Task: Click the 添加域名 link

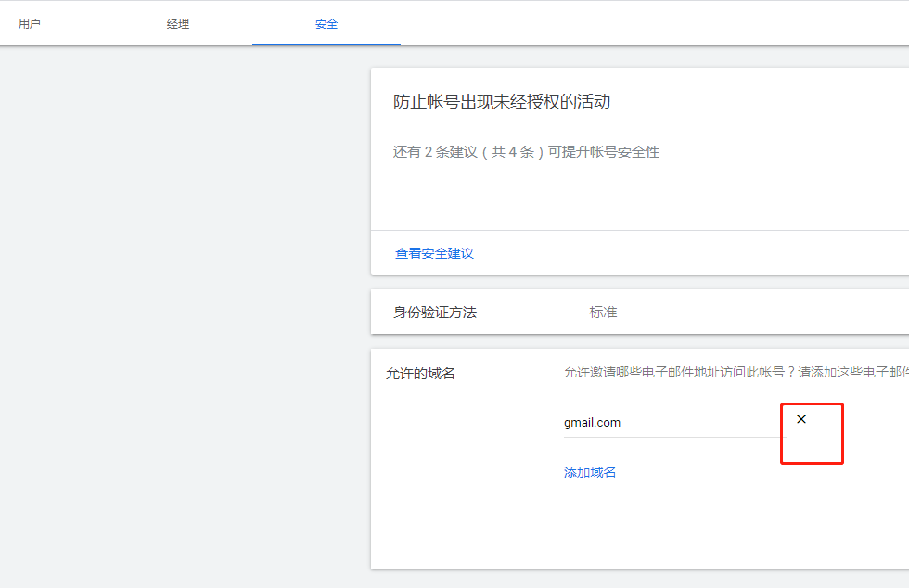Action: pos(590,472)
